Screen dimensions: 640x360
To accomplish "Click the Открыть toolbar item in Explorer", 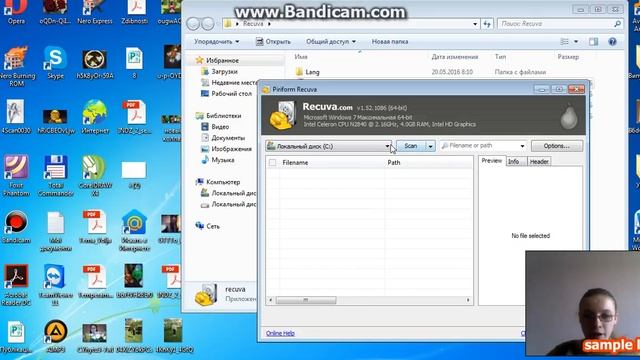I will point(273,42).
